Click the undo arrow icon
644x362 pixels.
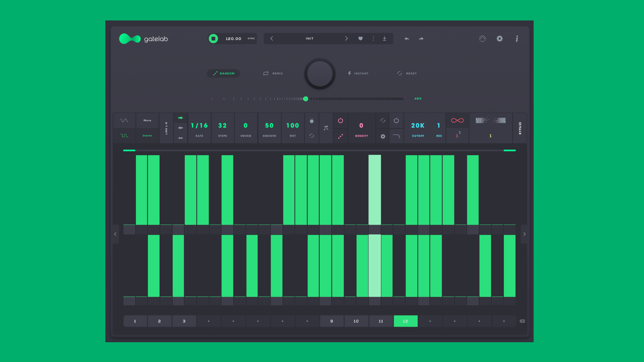(x=407, y=39)
